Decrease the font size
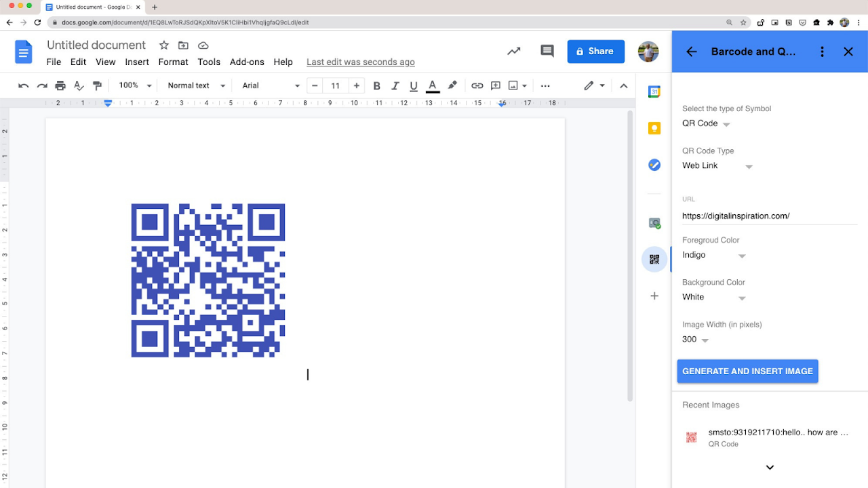 click(x=314, y=85)
